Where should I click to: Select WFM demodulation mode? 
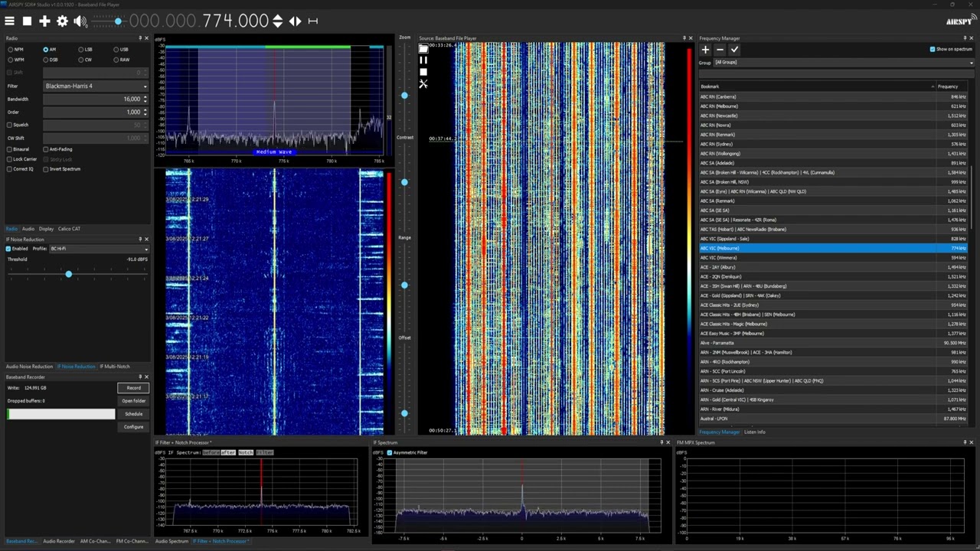(16, 60)
